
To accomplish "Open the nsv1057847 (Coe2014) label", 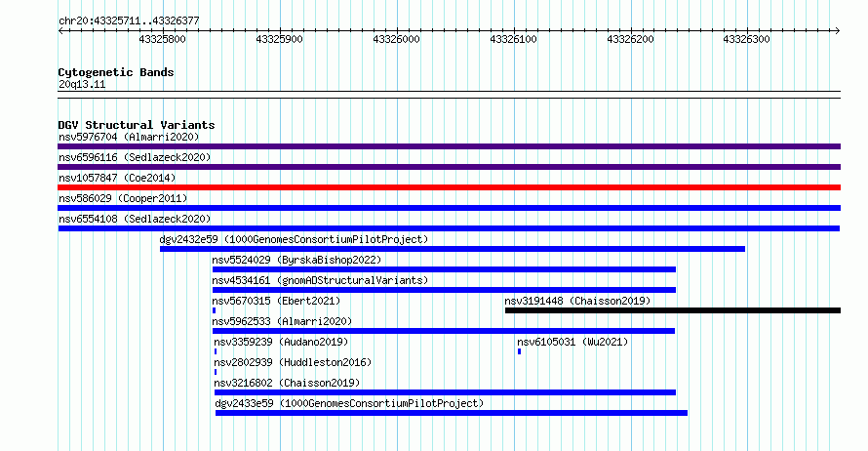I will point(117,178).
